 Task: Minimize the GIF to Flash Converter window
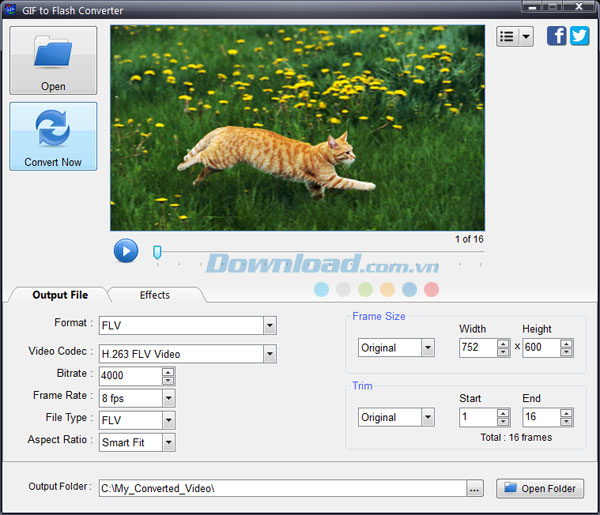click(x=532, y=7)
